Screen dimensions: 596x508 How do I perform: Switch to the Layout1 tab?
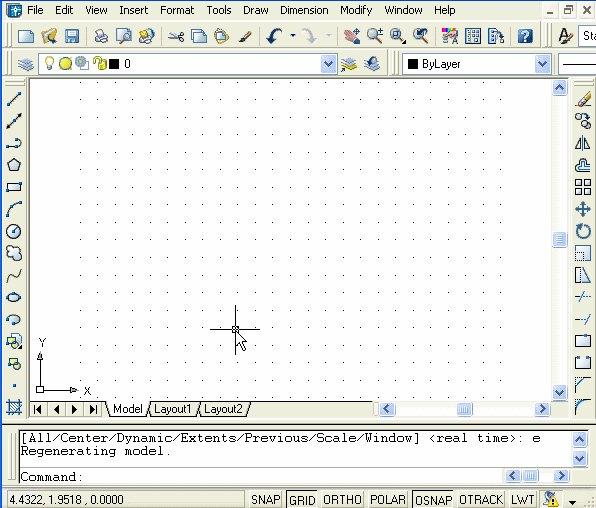click(x=172, y=409)
